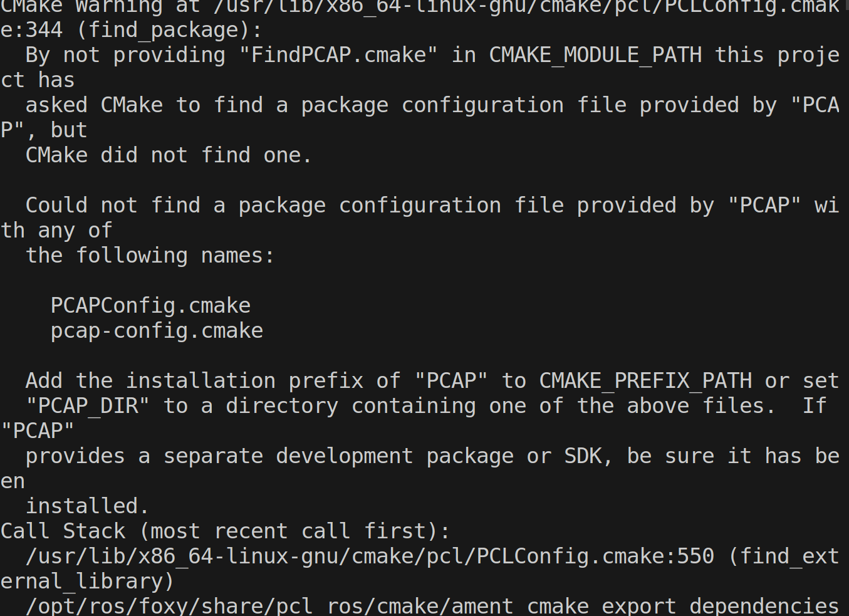Click the "FindPCAP.cmake" quoted text
This screenshot has height=616, width=849.
point(338,55)
